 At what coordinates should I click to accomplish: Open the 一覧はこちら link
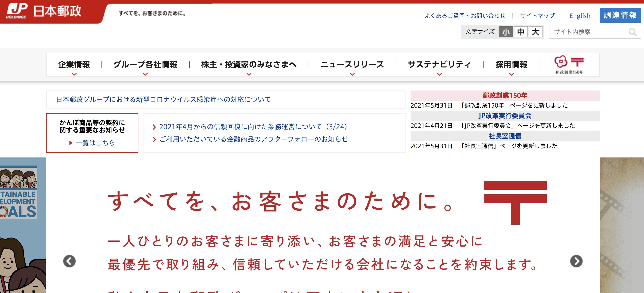pyautogui.click(x=95, y=143)
